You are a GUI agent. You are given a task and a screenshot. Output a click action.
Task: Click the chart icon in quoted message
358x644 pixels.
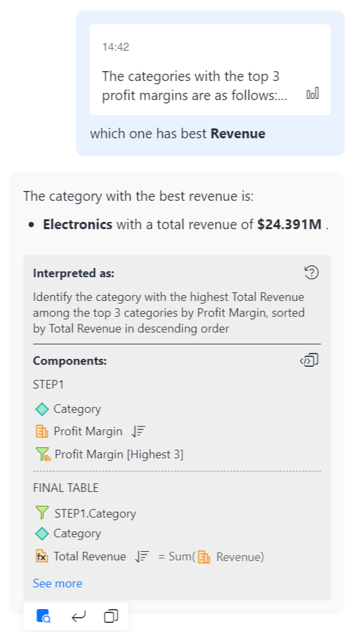tap(313, 94)
